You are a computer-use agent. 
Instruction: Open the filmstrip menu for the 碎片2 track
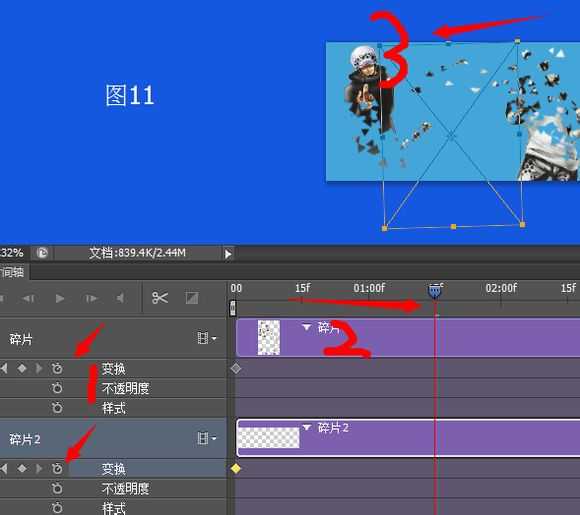click(206, 438)
